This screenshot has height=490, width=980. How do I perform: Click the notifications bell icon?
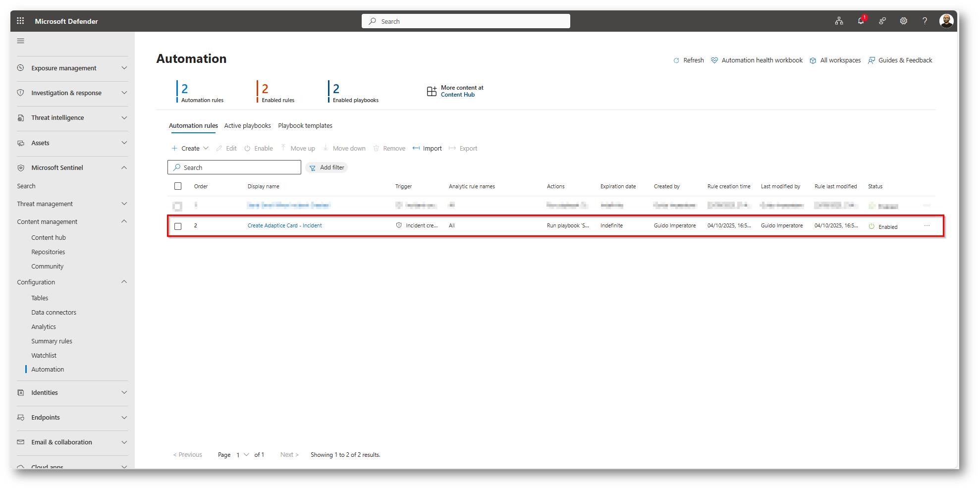[861, 21]
